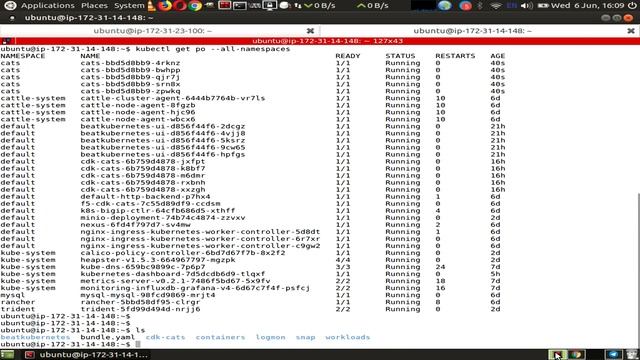Click the terminal group icon in red titlebar
Image resolution: width=640 pixels, height=360 pixels.
[7, 41]
